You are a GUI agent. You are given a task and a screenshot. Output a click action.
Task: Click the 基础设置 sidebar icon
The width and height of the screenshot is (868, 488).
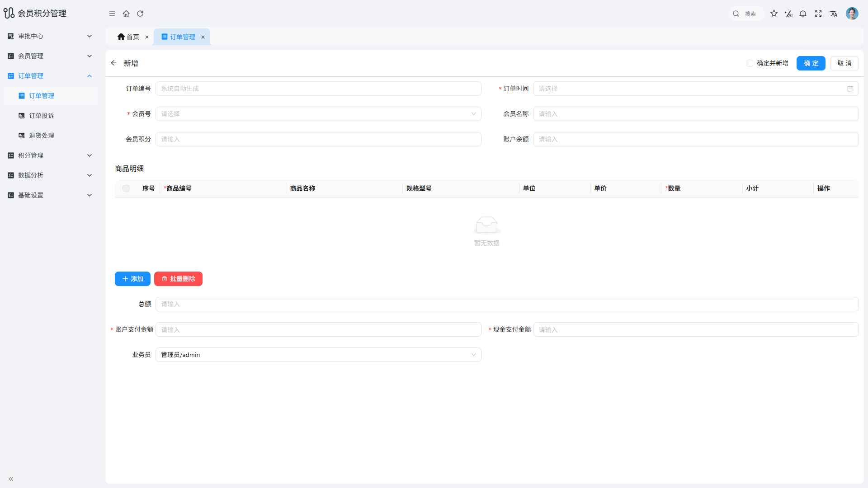coord(11,195)
